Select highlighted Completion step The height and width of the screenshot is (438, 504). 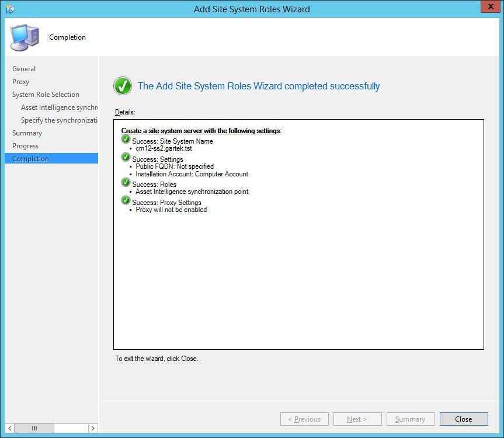coord(51,158)
